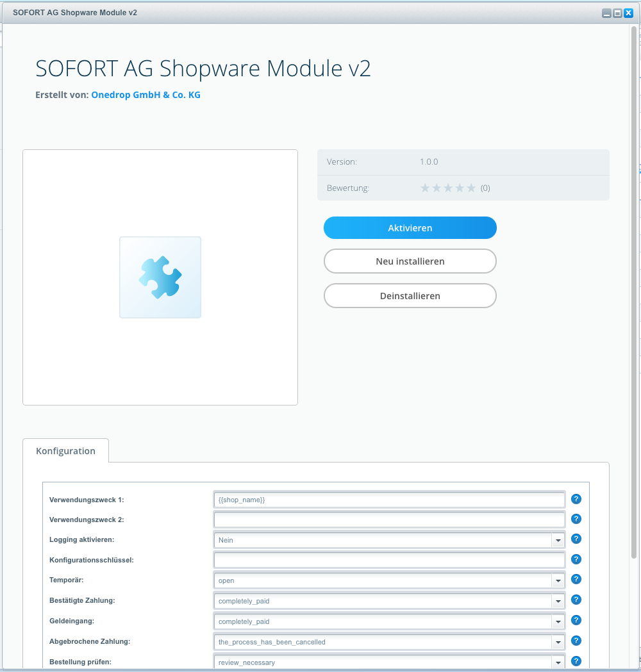Screen dimensions: 641x672
Task: Open the Temporär status dropdown
Action: tap(558, 581)
